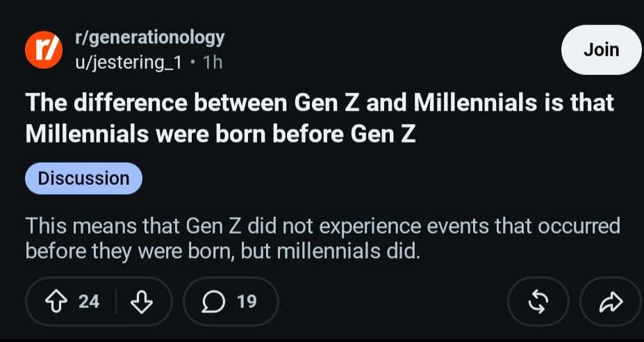Viewport: 644px width, 342px height.
Task: Open post via the title line starting 'The difference'
Action: [320, 103]
